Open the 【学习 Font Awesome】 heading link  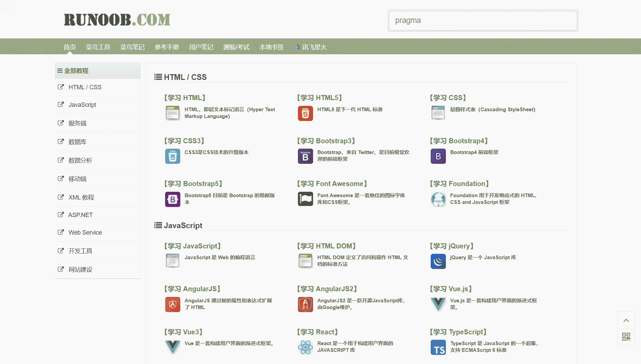[332, 184]
